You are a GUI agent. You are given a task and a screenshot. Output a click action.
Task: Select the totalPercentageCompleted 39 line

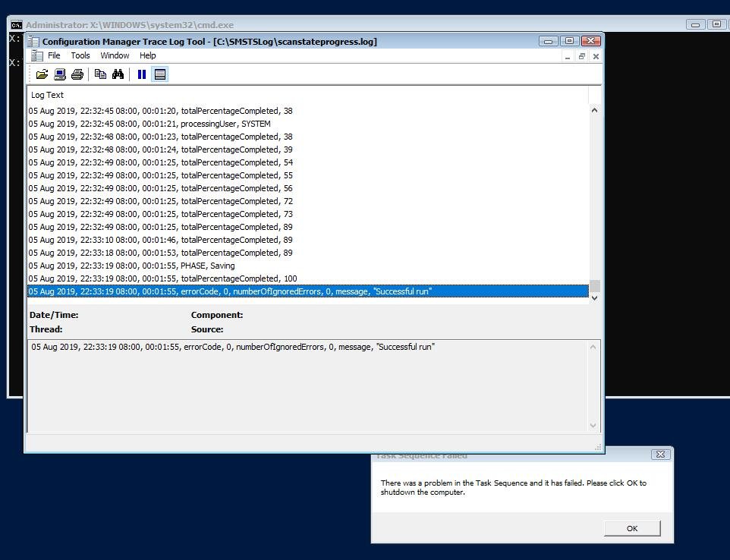tap(308, 149)
